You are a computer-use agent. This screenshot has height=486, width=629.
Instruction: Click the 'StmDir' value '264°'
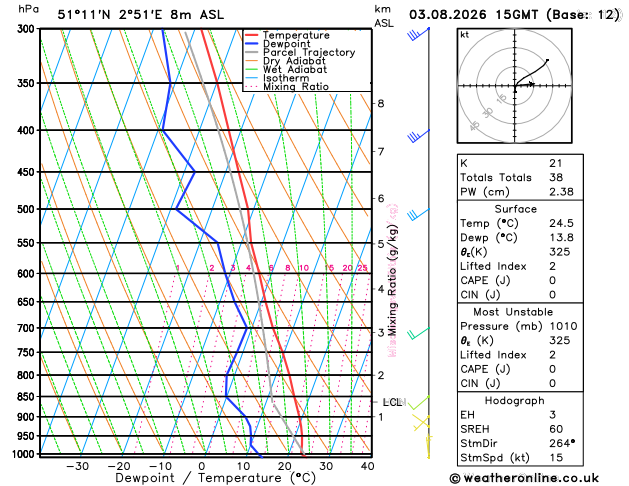click(x=562, y=443)
